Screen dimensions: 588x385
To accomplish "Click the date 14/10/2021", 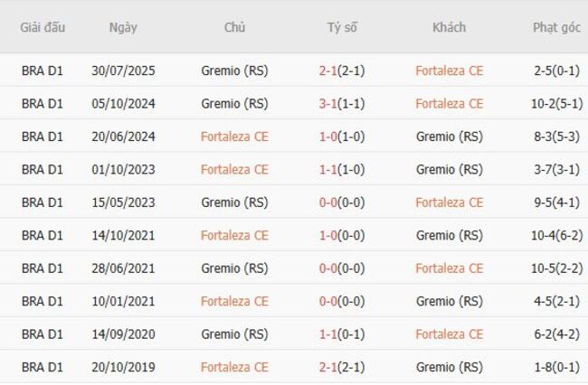I will click(123, 235).
